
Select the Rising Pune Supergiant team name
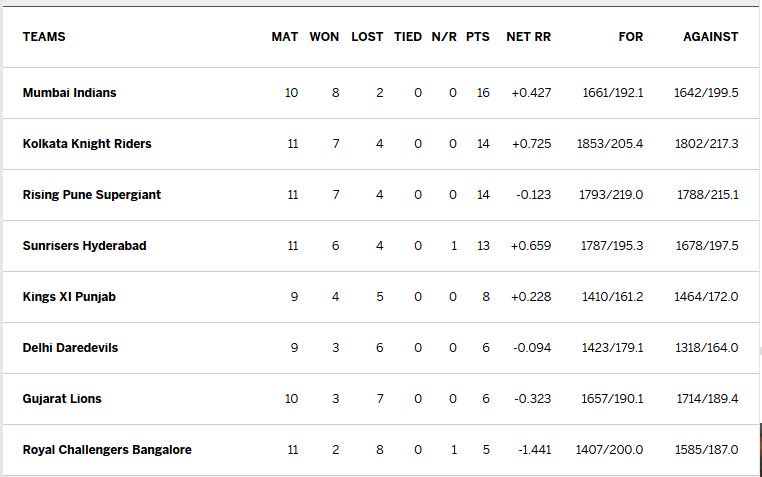pos(91,195)
